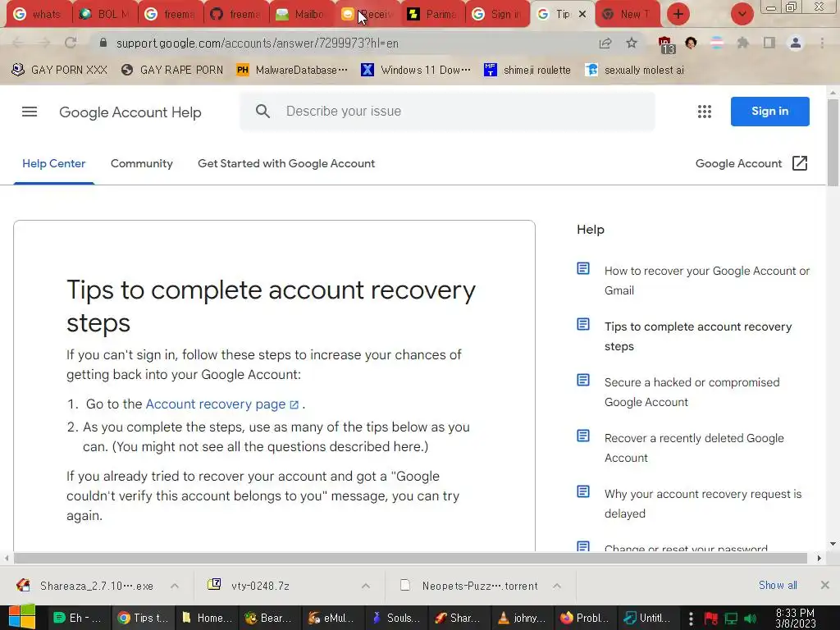Click article icon beside 'Why your account recovery request'
Screen dimensions: 840x630
pos(583,491)
